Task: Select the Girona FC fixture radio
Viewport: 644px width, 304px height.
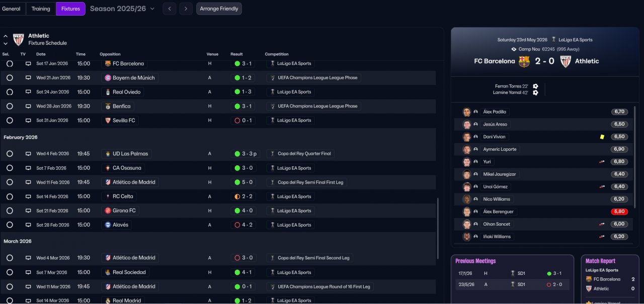Action: (x=10, y=211)
